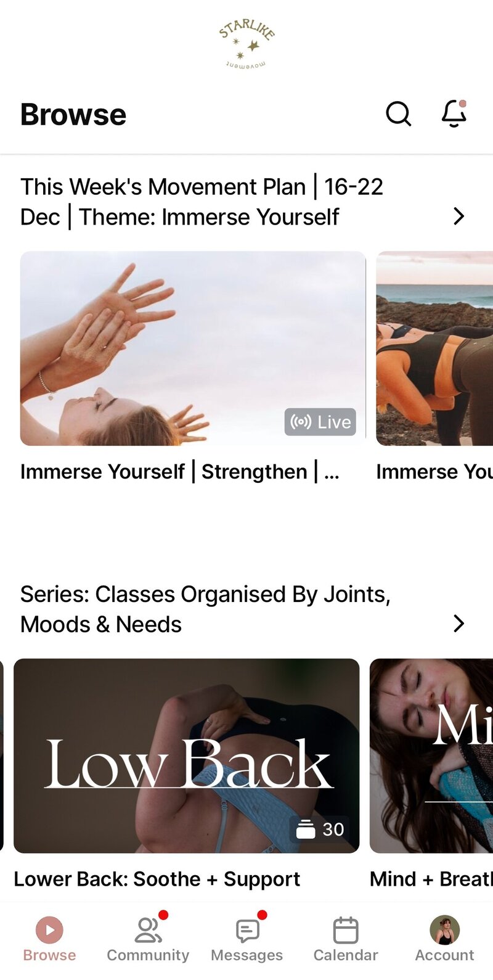493x980 pixels.
Task: Select the Mind + Breath series thumbnail
Action: pos(431,756)
